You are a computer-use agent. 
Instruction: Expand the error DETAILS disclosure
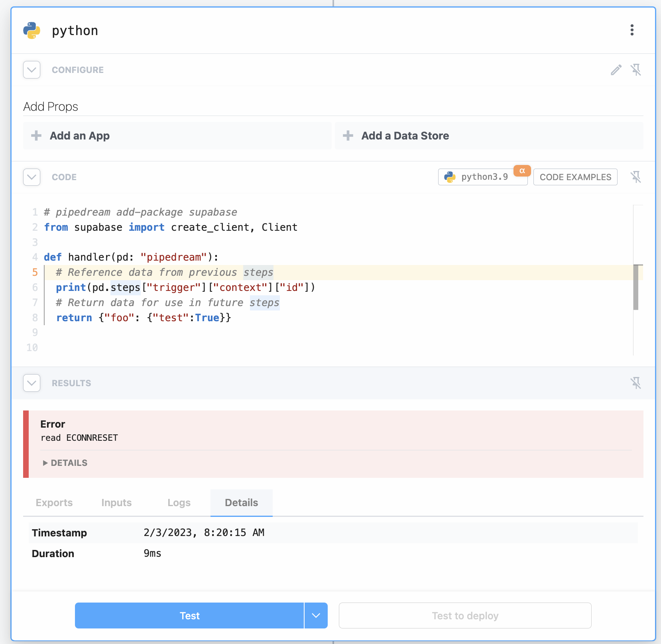pos(65,463)
